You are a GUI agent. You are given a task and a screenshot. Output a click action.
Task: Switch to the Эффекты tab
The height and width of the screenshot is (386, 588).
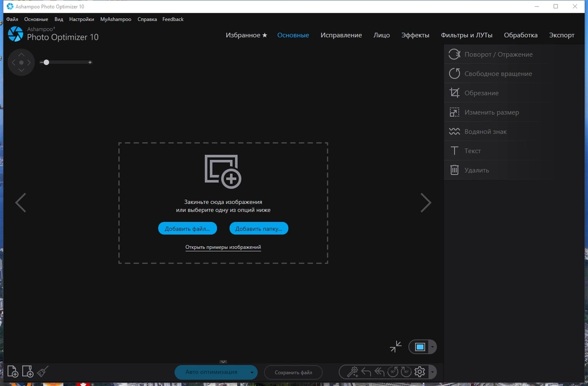coord(415,35)
